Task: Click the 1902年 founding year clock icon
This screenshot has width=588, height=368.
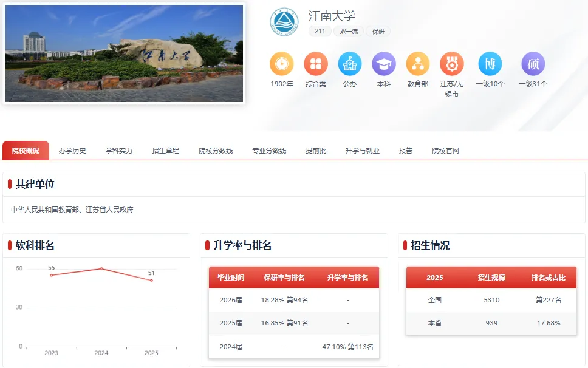Action: 282,64
